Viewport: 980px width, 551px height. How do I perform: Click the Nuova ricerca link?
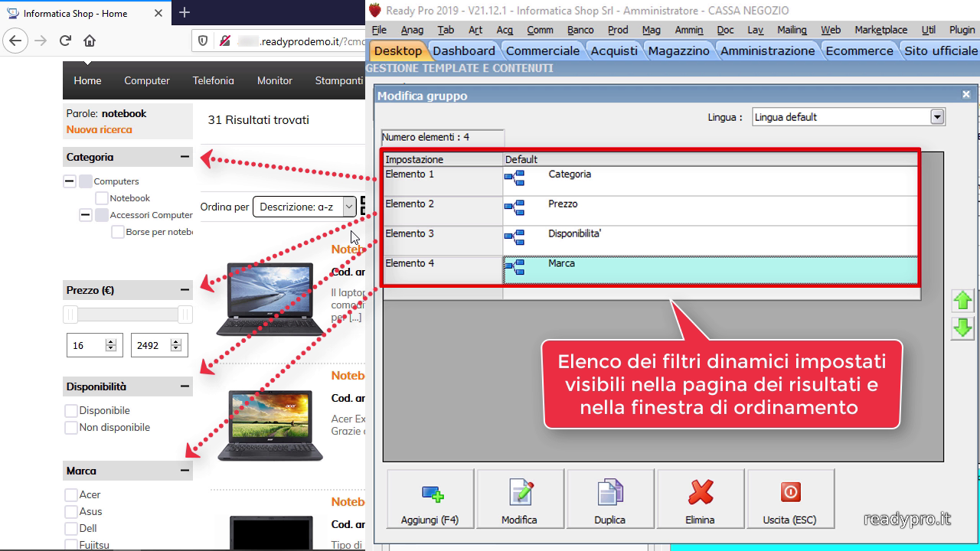pos(99,129)
